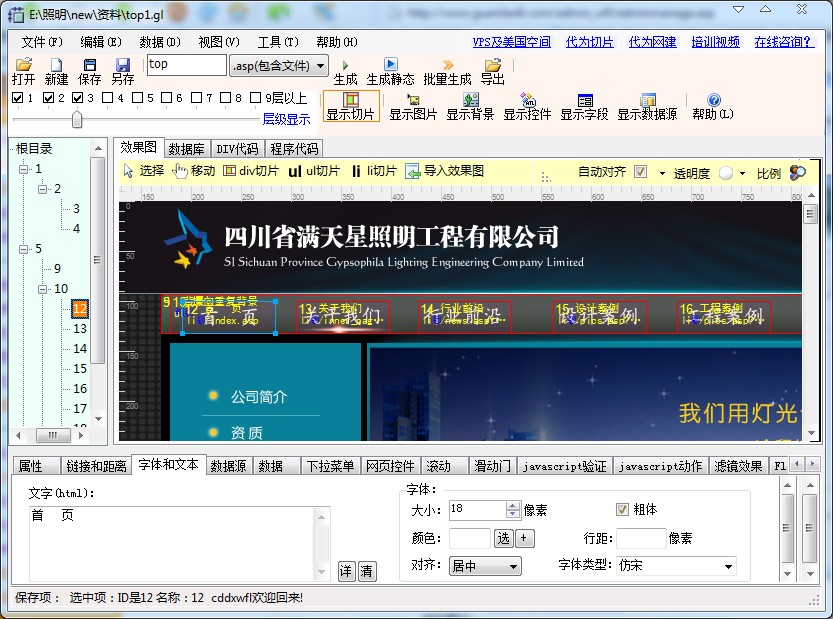Click the 另存 (Save As) icon
The width and height of the screenshot is (833, 619).
[123, 65]
